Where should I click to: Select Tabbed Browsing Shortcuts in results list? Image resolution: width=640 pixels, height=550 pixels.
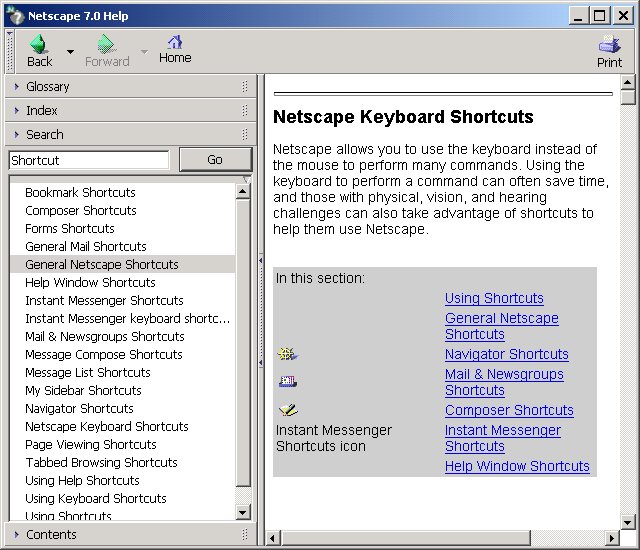[x=101, y=463]
